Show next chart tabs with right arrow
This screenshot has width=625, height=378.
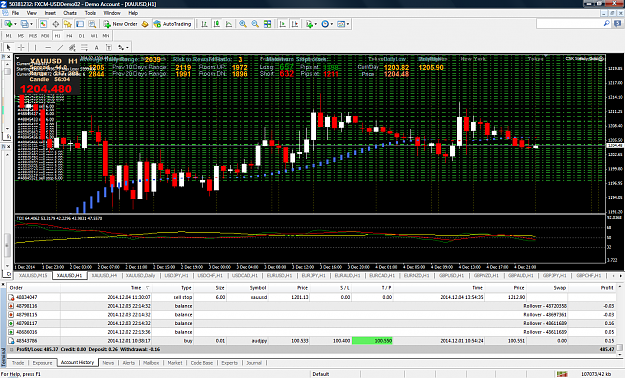[x=620, y=276]
